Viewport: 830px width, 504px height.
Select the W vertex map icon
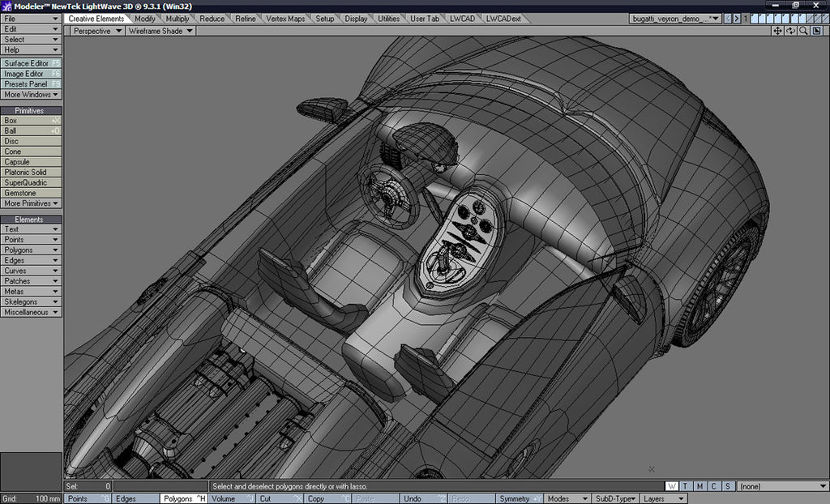pos(671,485)
